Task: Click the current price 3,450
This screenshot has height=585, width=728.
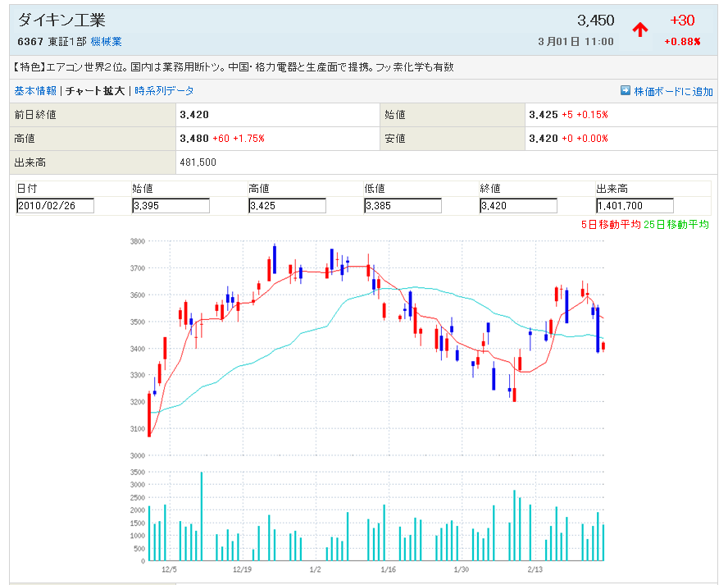Action: coord(596,21)
